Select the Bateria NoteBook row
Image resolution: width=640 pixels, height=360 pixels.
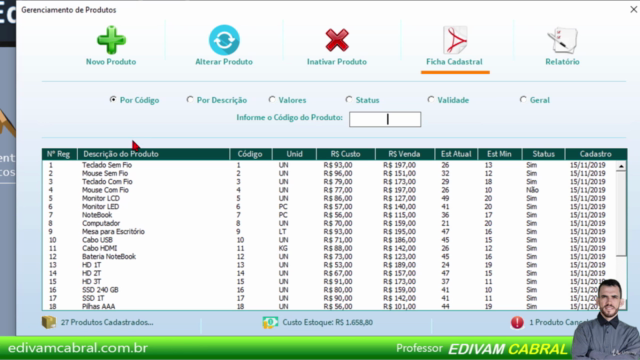[329, 256]
